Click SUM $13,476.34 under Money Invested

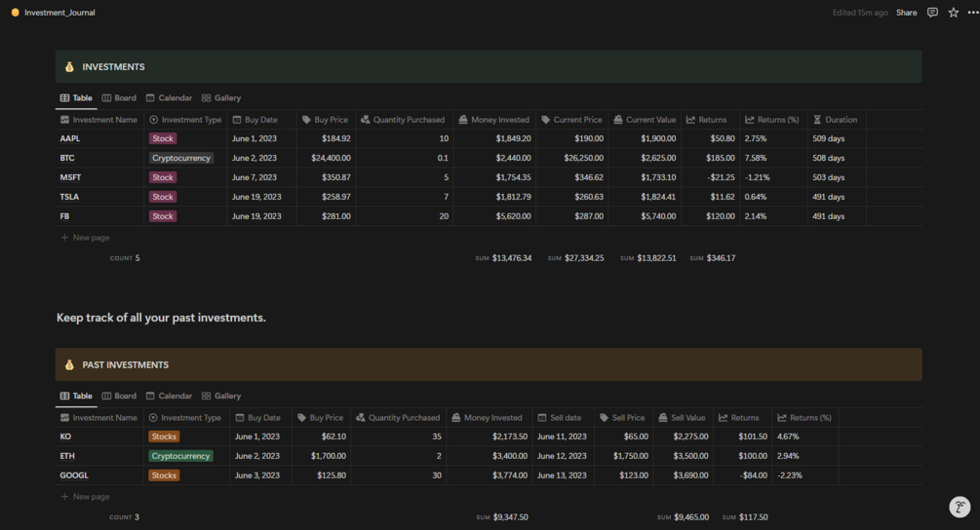coord(504,258)
